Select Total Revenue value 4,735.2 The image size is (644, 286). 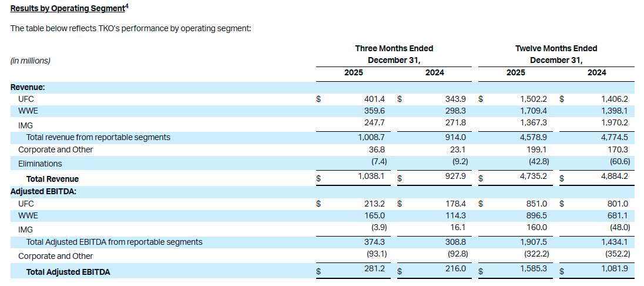(x=534, y=177)
